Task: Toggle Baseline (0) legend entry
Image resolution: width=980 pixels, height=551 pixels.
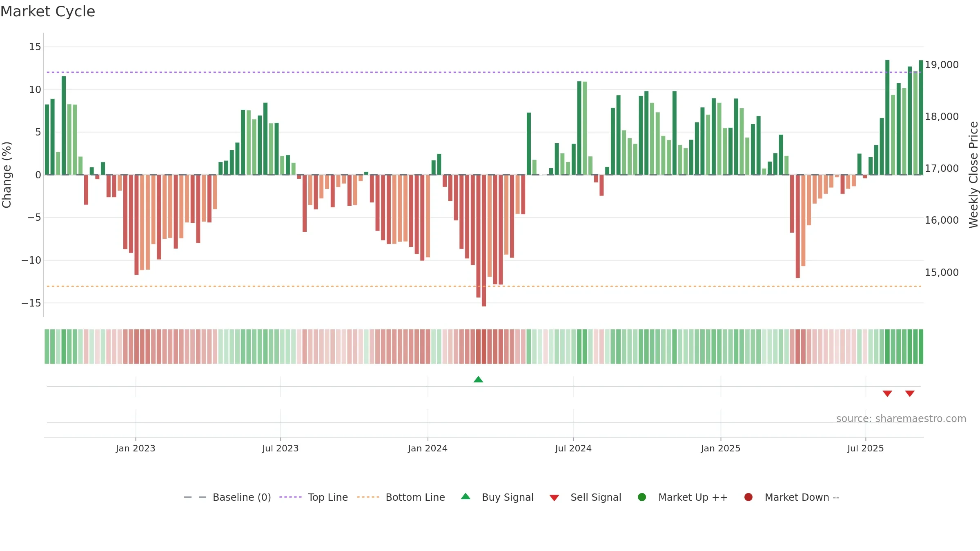Action: click(227, 497)
